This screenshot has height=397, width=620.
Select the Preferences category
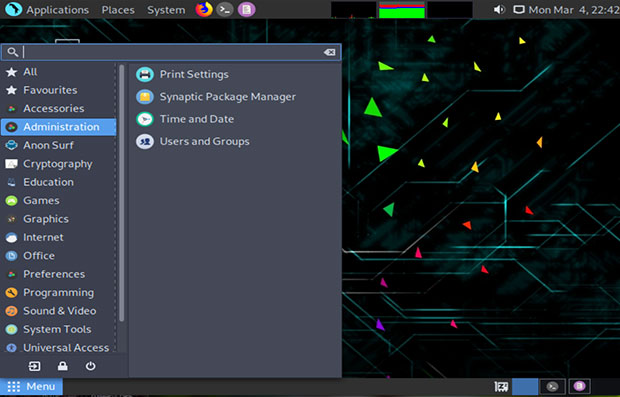tap(59, 274)
